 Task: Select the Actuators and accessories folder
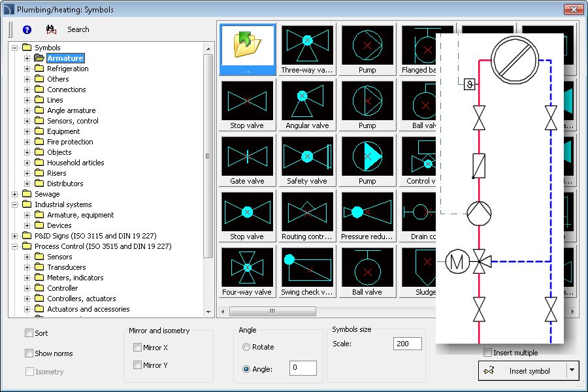click(x=88, y=309)
